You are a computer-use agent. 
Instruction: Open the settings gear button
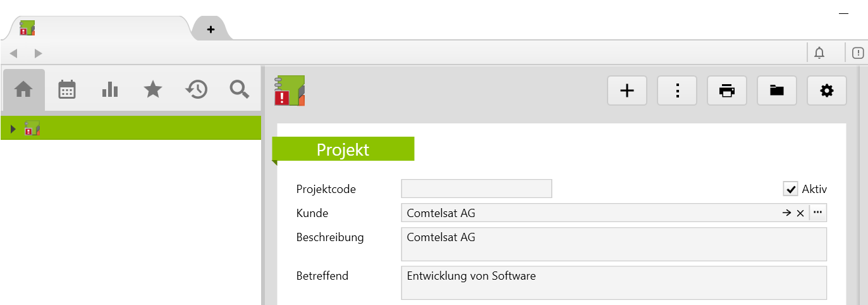(827, 91)
